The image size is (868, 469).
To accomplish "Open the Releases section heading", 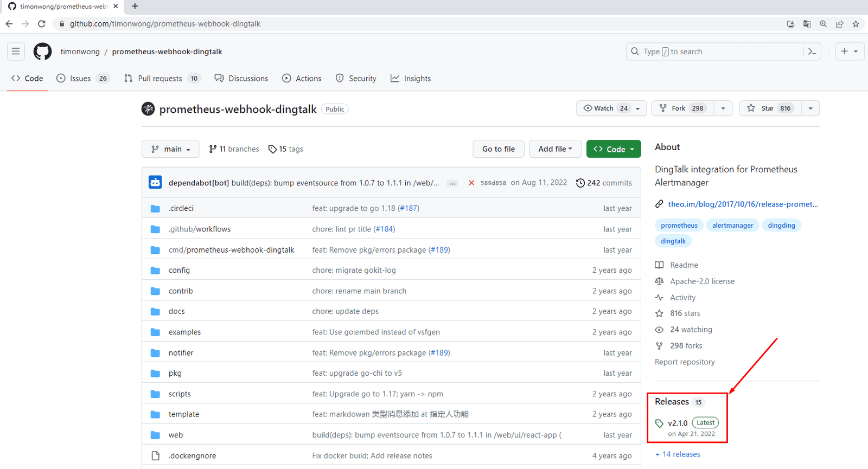I will [x=672, y=402].
